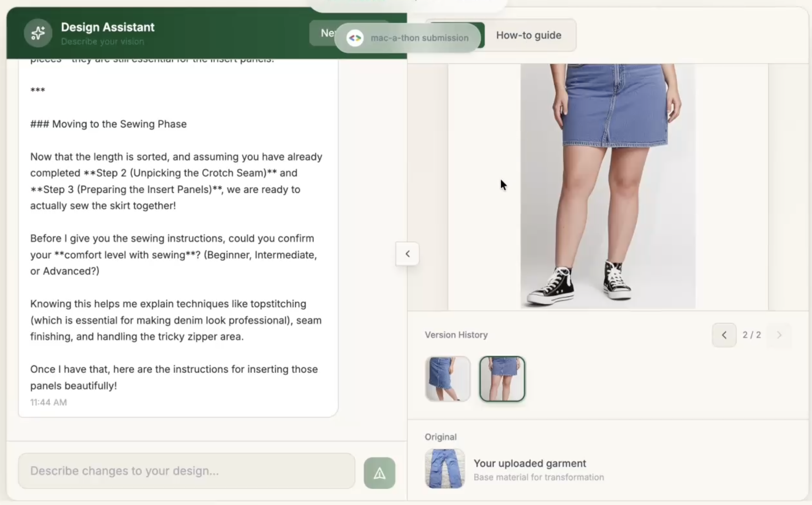812x505 pixels.
Task: Click the Design Assistant header title
Action: (x=108, y=27)
